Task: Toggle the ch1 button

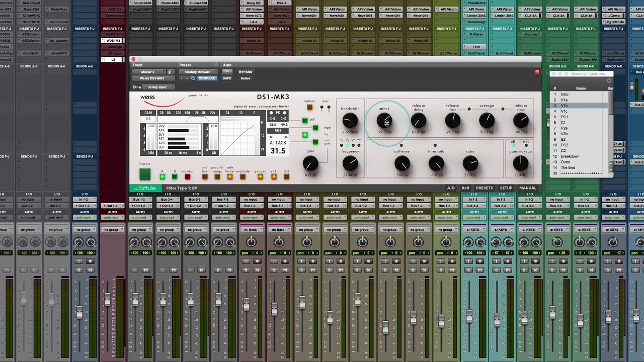Action: pyautogui.click(x=274, y=177)
